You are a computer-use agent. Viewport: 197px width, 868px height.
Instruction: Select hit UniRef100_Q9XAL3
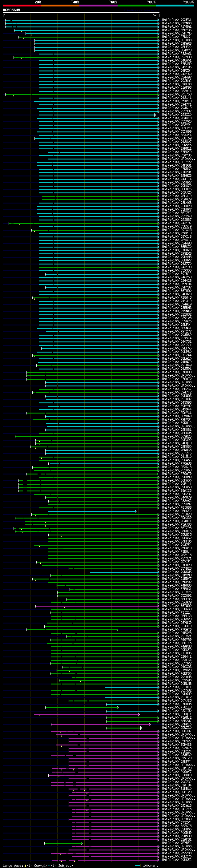pos(177,806)
